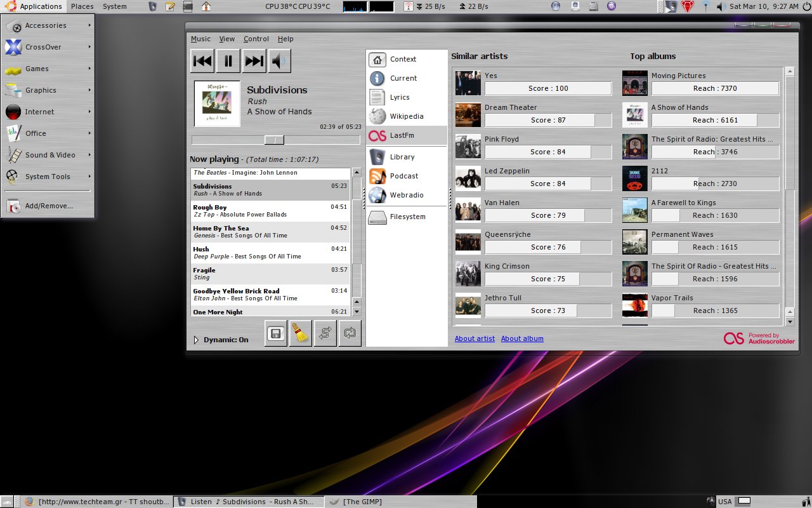Click the King Crimson Score : 75 bar
Image resolution: width=812 pixels, height=508 pixels.
tap(548, 279)
